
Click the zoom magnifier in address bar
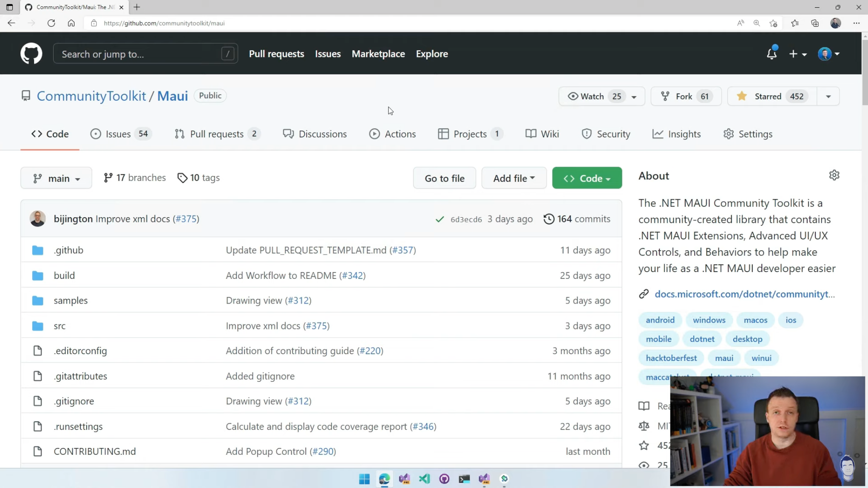[x=757, y=23]
